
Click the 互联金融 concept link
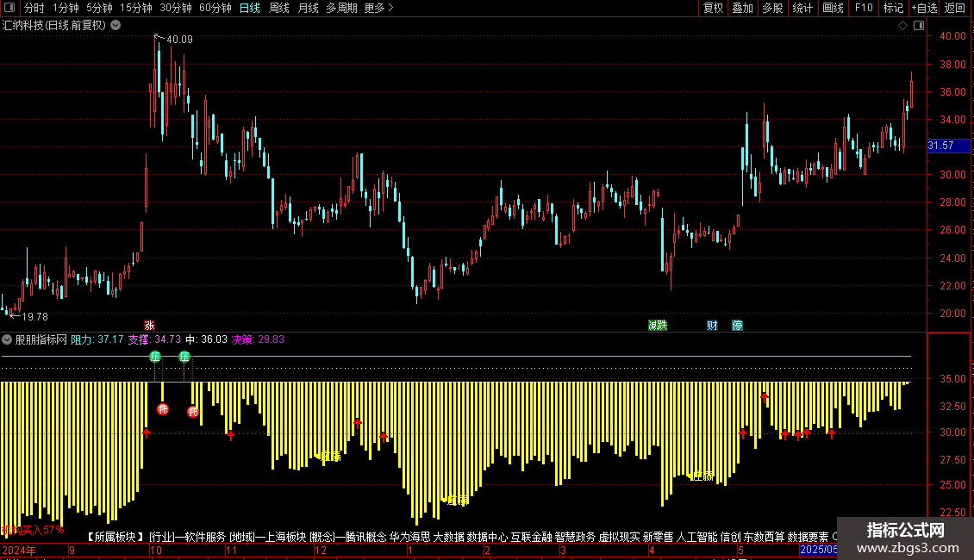(531, 537)
